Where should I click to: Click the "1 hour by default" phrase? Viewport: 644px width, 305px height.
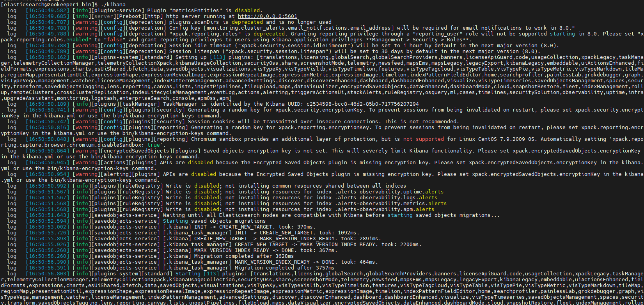coord(431,46)
